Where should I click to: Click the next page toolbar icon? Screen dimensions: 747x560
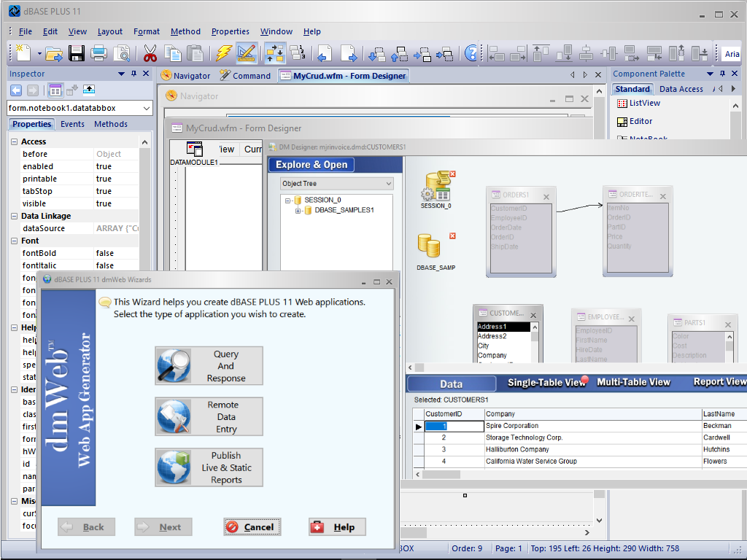[348, 53]
